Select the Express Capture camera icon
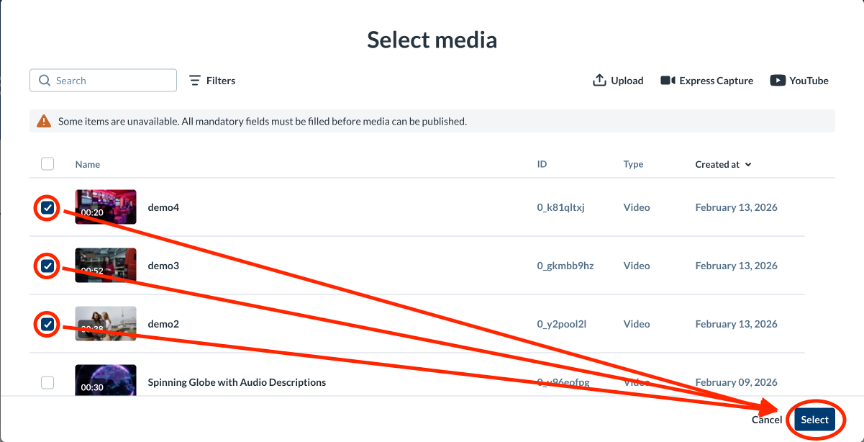 click(668, 80)
